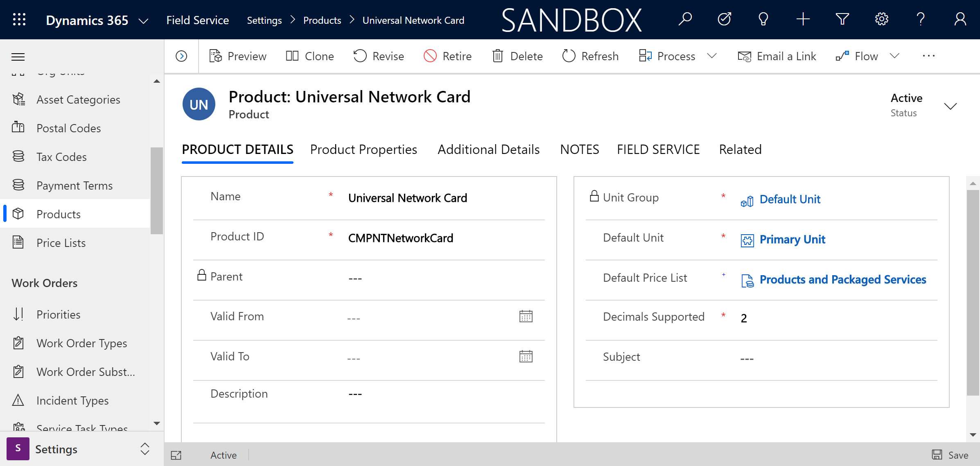Open the user account icon

(x=960, y=19)
